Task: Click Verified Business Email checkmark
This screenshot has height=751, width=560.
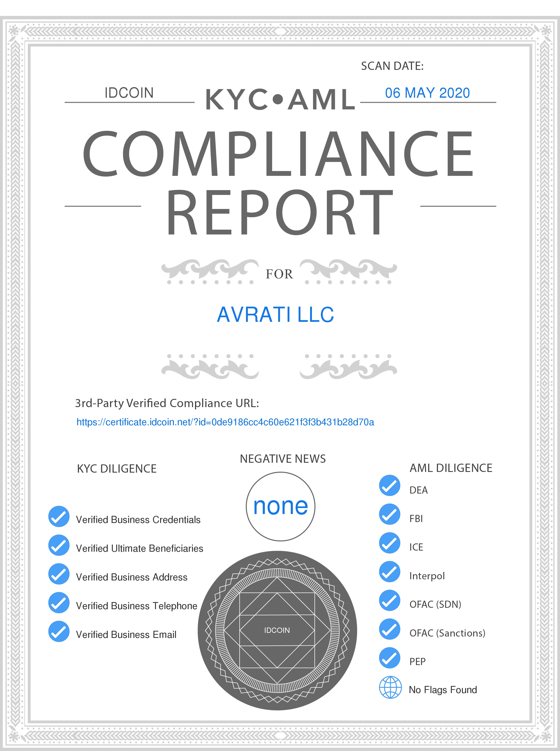Action: coord(59,631)
